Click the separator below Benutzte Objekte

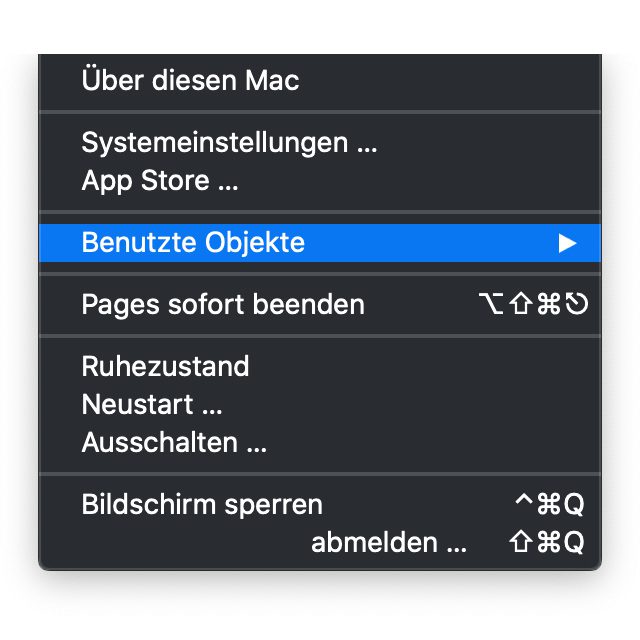pyautogui.click(x=320, y=273)
